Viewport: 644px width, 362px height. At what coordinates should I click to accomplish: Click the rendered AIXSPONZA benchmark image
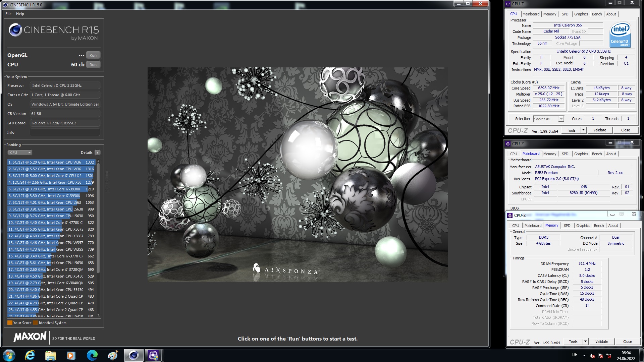pos(298,174)
